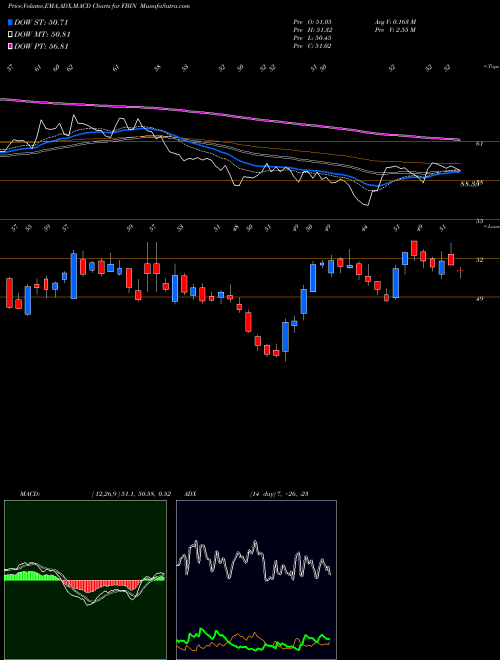Click the price axis label '49' on candlestick chart
Image resolution: width=500 pixels, height=660 pixels.
[x=479, y=299]
